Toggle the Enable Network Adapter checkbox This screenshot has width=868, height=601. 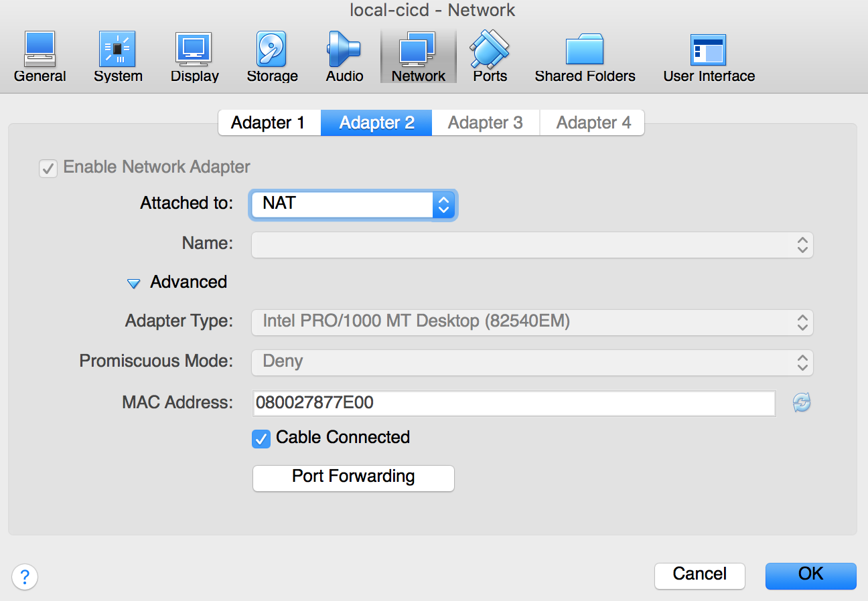click(x=48, y=168)
